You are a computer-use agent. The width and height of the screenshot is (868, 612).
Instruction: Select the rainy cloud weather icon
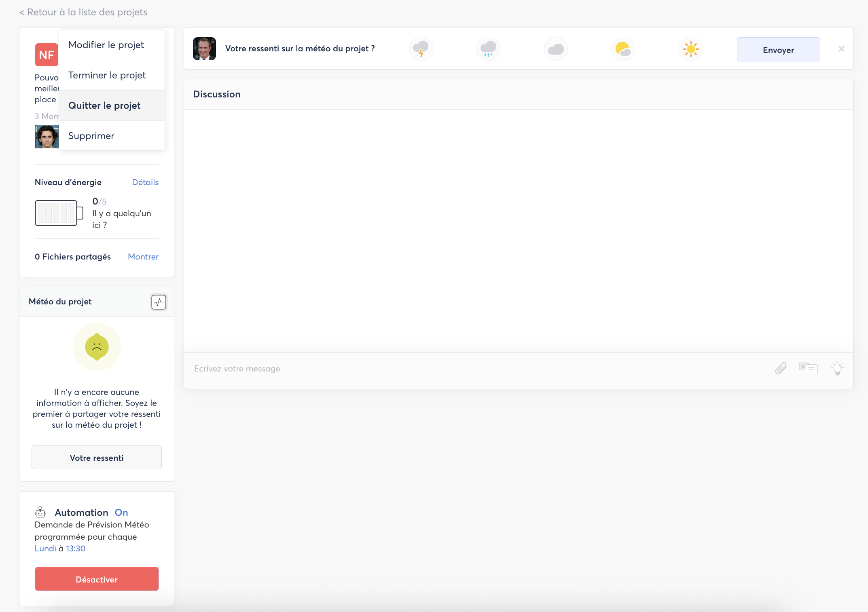488,49
